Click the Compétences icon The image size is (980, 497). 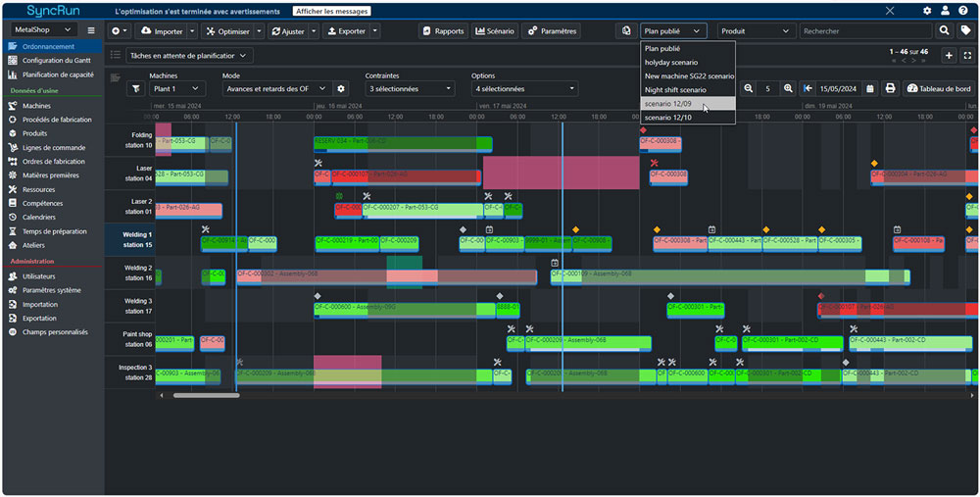coord(13,203)
